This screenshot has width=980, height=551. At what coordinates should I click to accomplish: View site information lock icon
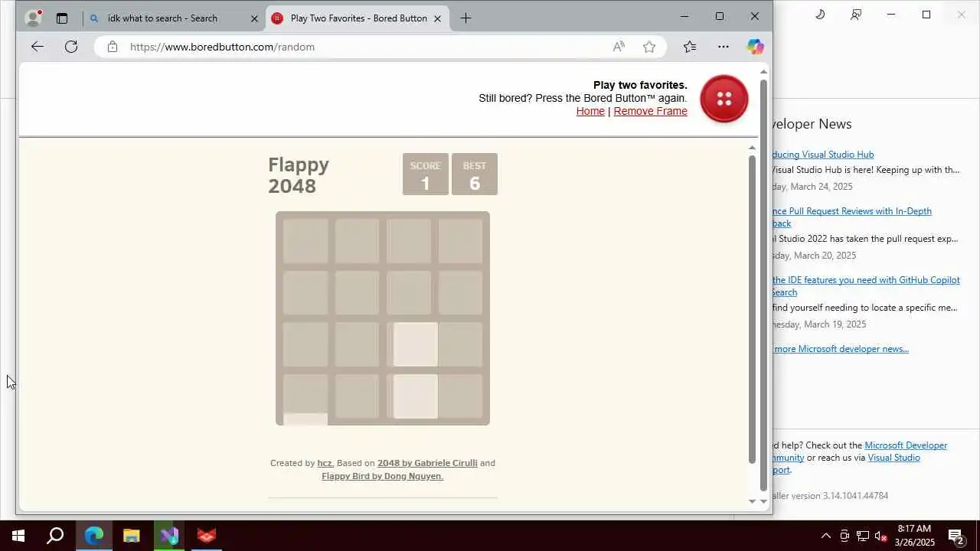113,47
